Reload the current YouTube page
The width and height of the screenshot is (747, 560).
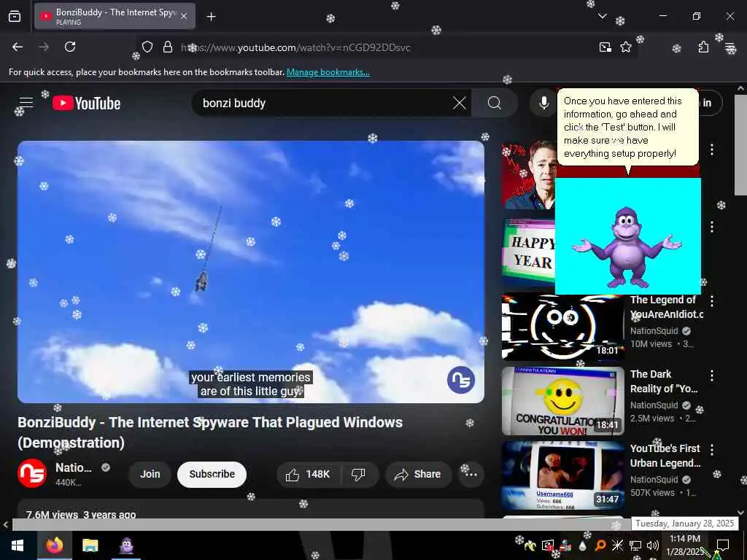[x=70, y=47]
